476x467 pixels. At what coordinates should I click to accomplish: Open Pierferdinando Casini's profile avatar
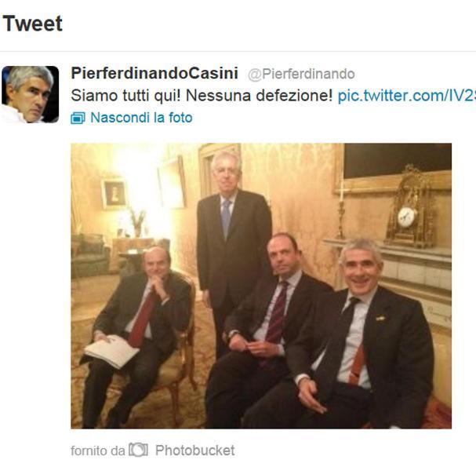[31, 94]
